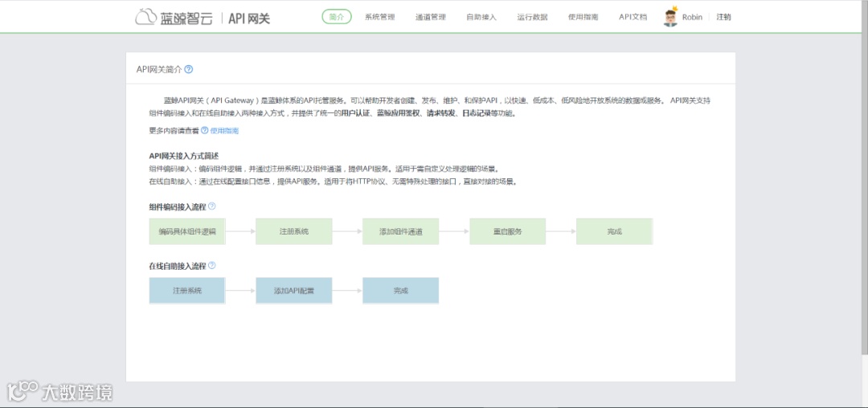Open 使用指南 in the top navigation
This screenshot has height=408, width=868.
click(583, 17)
